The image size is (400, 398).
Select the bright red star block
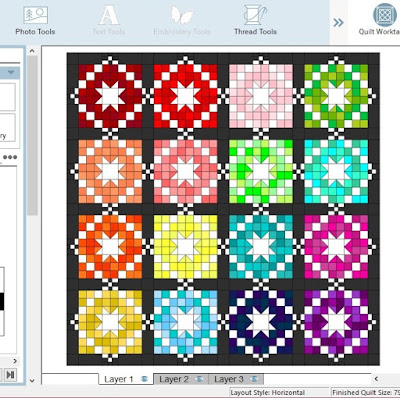pos(186,96)
